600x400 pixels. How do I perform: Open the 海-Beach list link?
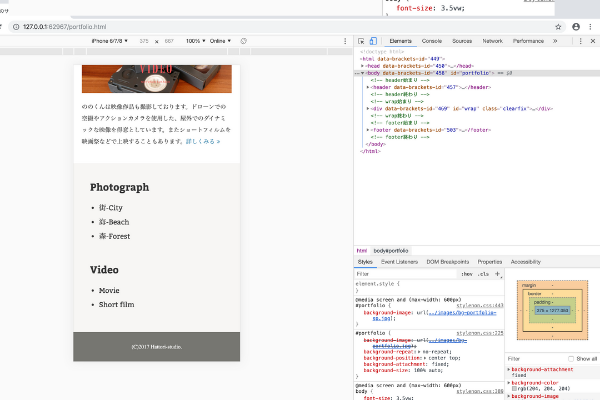pyautogui.click(x=114, y=222)
